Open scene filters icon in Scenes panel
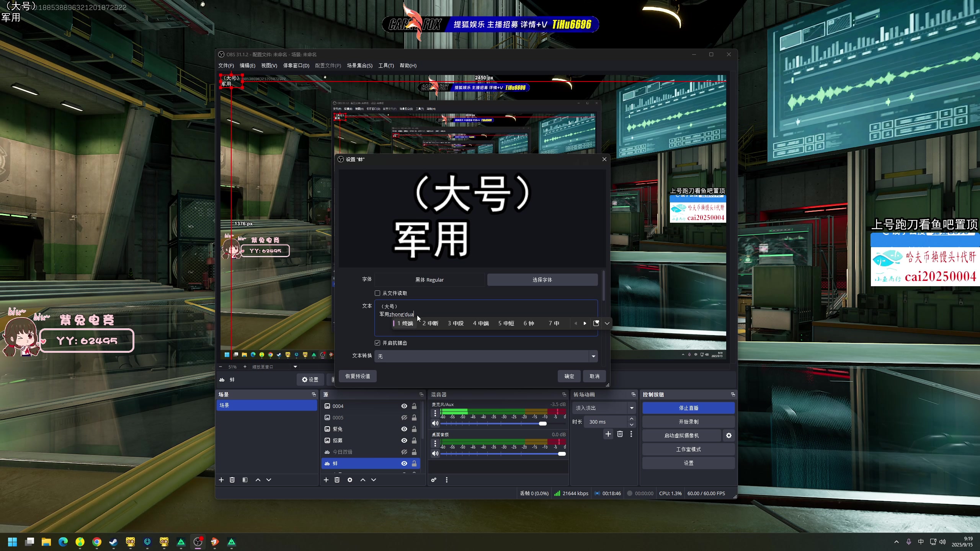The width and height of the screenshot is (980, 551). coord(245,480)
